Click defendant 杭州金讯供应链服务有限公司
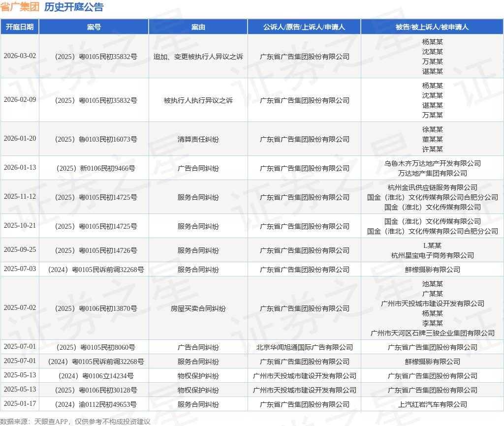Screen dimensions: 504x426 (432, 187)
